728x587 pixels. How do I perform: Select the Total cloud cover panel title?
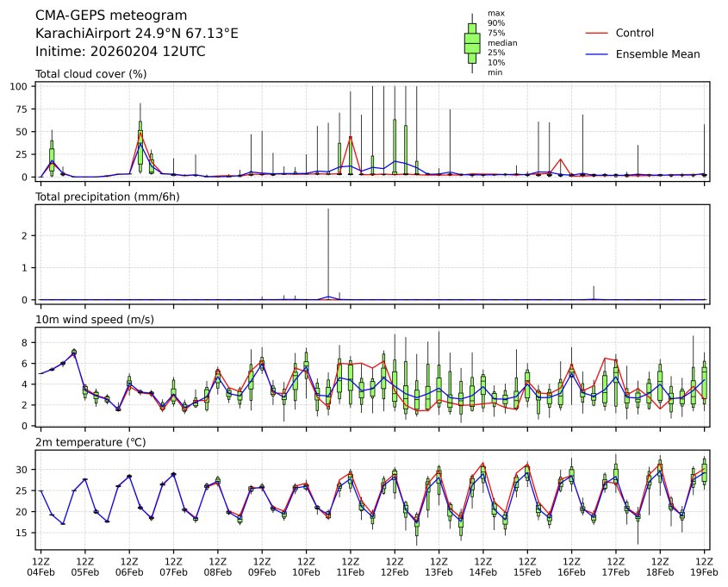[90, 74]
